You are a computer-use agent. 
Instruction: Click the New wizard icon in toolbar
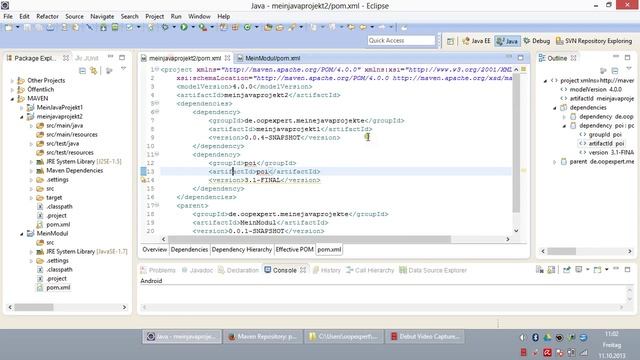(x=9, y=27)
